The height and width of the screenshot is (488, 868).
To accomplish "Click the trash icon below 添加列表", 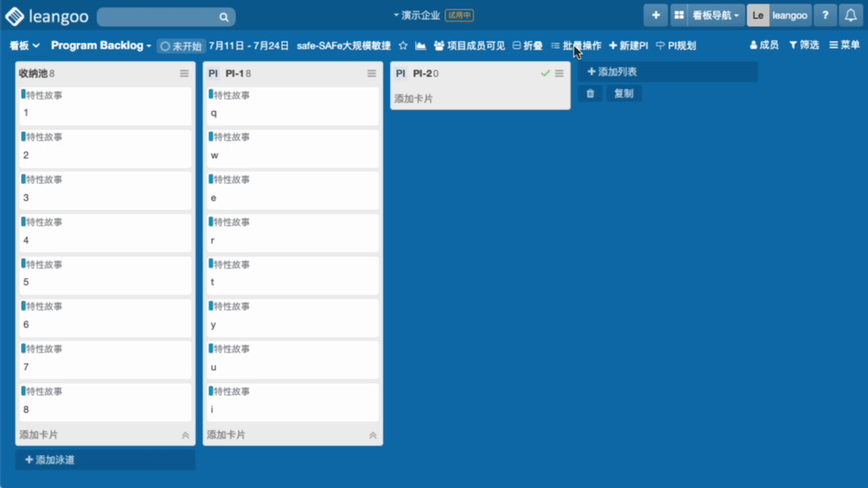I will point(590,94).
